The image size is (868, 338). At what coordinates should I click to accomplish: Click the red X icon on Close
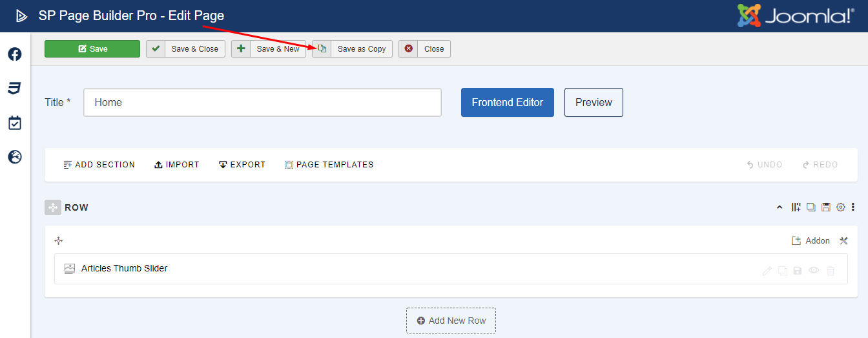408,48
